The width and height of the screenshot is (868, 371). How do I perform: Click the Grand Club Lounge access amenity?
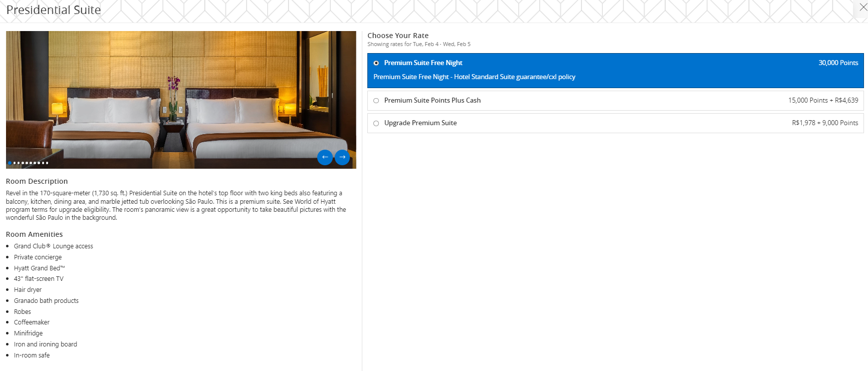(53, 246)
